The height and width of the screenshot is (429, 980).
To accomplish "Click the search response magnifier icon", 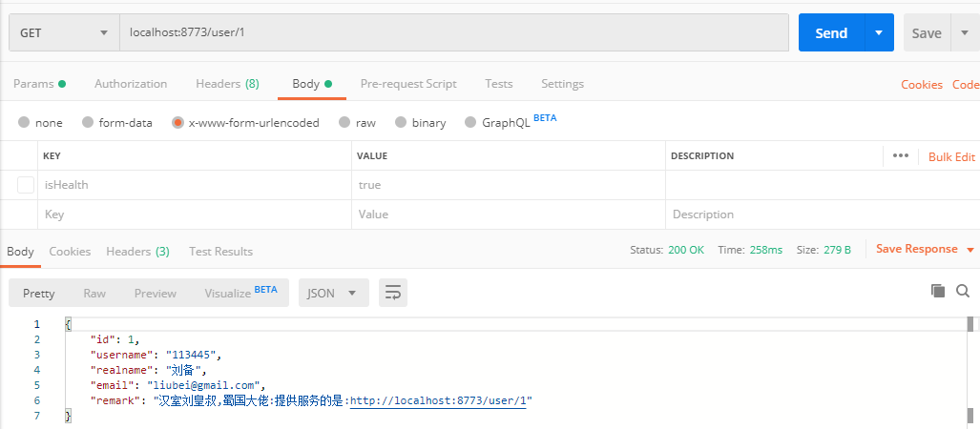I will [x=962, y=291].
